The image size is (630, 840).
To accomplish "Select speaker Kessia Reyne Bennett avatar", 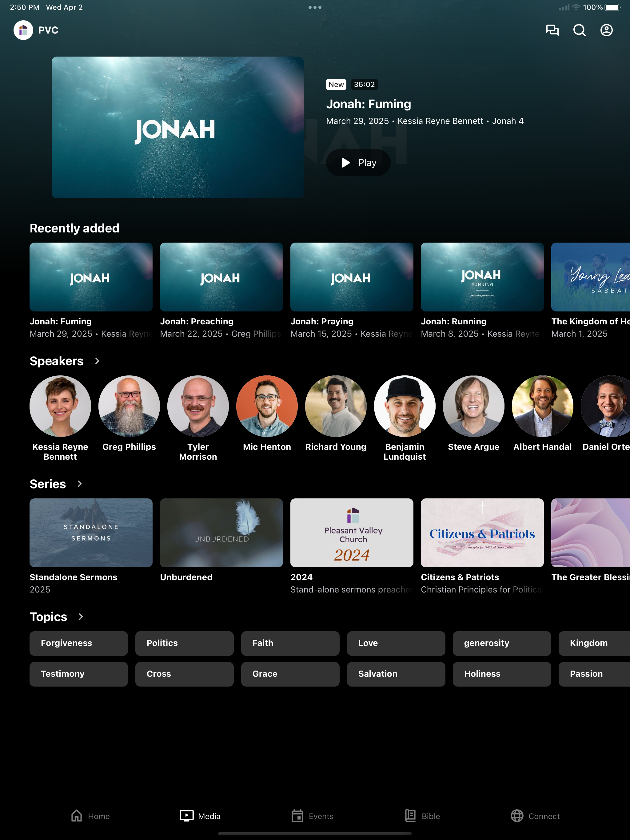I will click(x=60, y=406).
